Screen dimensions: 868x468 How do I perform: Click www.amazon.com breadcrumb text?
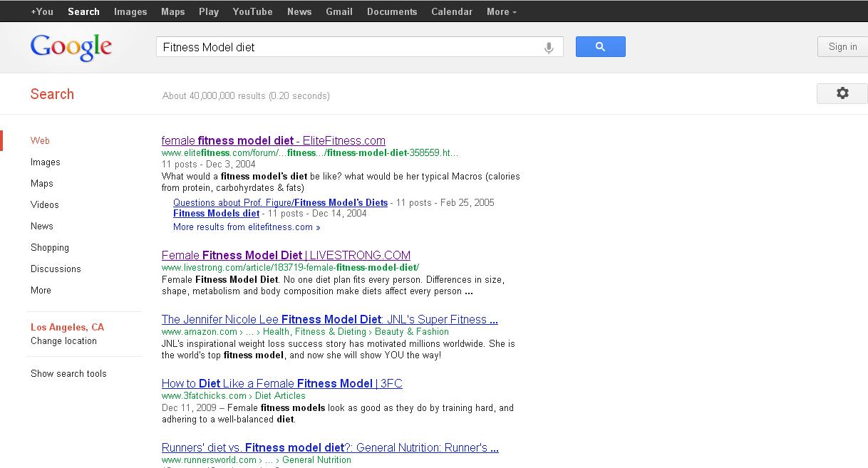[x=200, y=332]
